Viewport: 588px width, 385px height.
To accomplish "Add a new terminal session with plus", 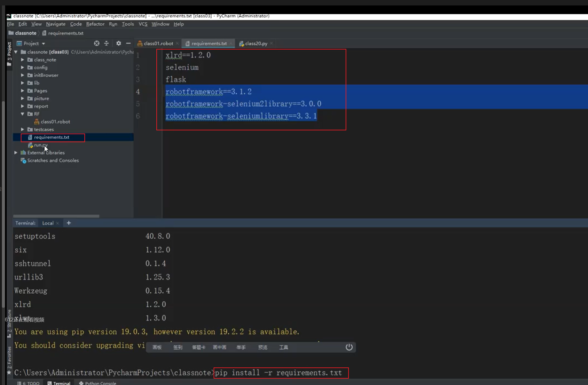I will 69,223.
